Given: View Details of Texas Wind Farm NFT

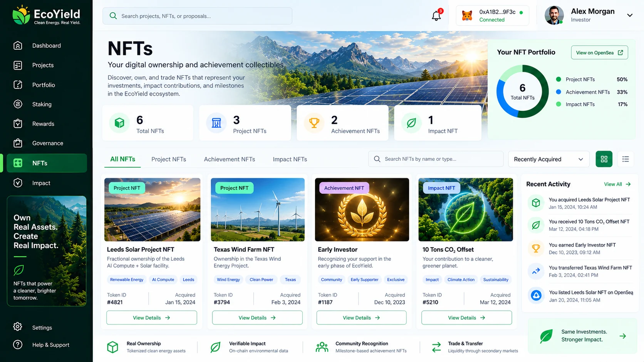Looking at the screenshot, I should pos(257,318).
